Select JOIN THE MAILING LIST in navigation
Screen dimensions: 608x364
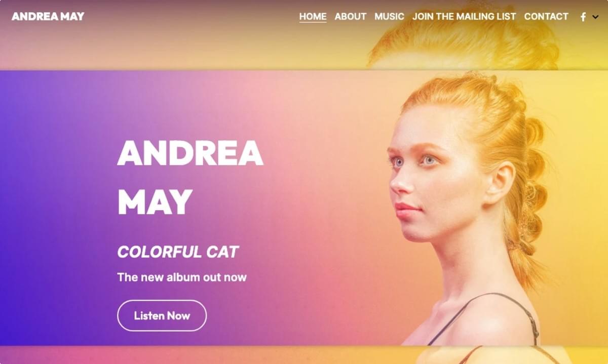(x=464, y=16)
